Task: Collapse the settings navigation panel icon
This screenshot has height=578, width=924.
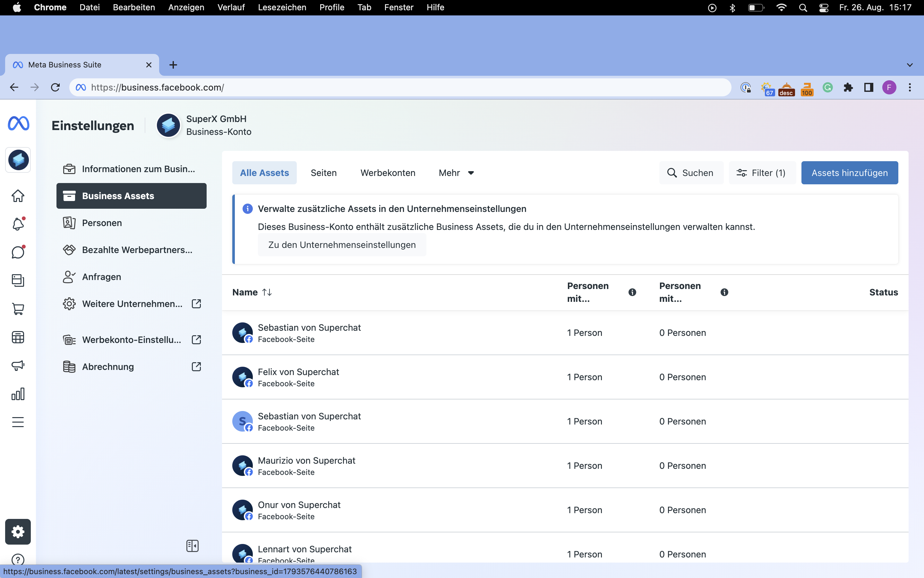Action: tap(193, 546)
